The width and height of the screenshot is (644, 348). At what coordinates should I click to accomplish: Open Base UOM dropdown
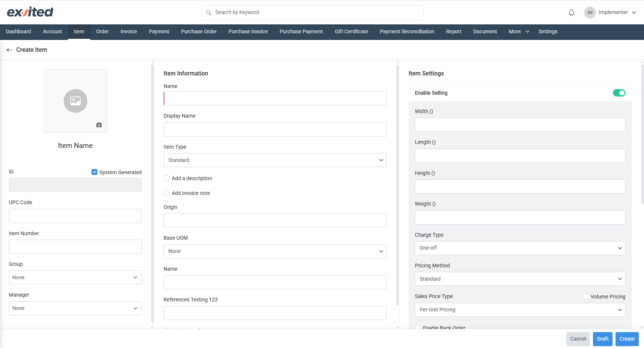click(x=275, y=251)
